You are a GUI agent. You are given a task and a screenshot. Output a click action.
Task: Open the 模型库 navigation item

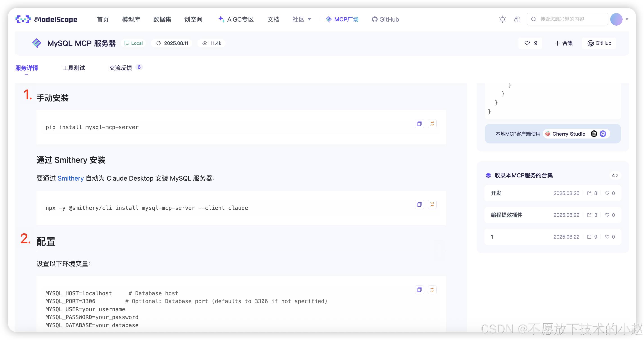click(x=131, y=19)
